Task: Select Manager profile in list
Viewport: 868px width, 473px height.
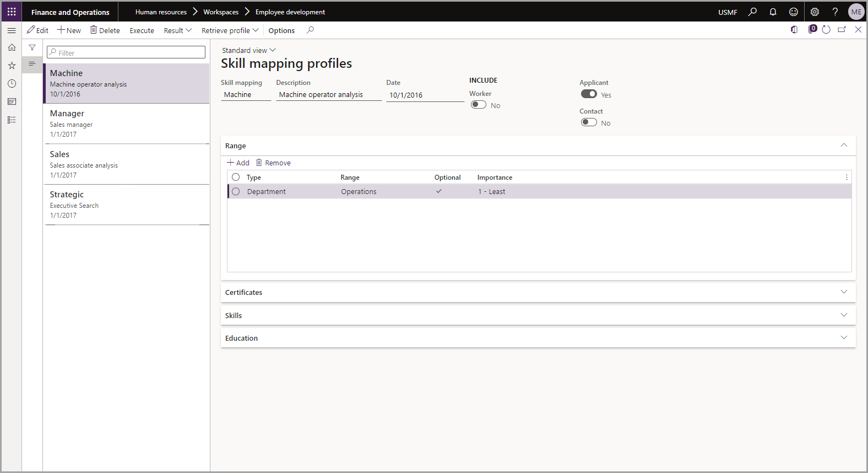Action: coord(127,123)
